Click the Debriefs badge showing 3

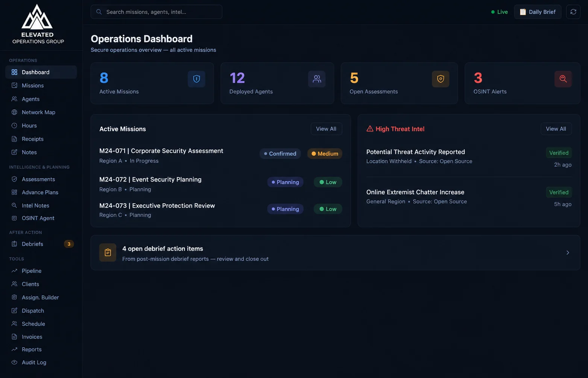pos(69,244)
